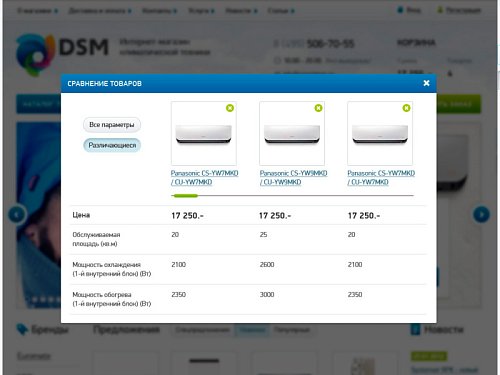Expand the Компании menu
The width and height of the screenshot is (500, 375).
[160, 11]
